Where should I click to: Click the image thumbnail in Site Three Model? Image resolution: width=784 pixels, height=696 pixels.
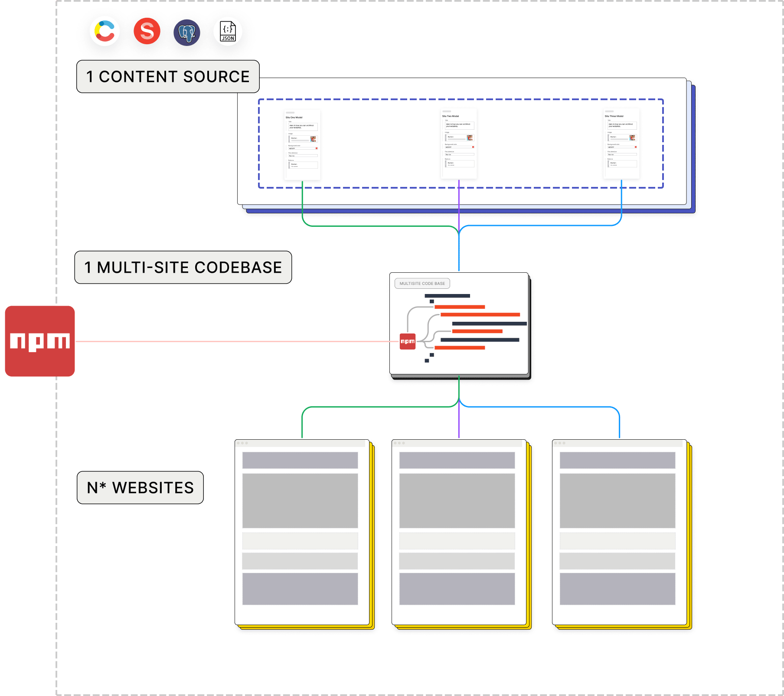click(632, 138)
